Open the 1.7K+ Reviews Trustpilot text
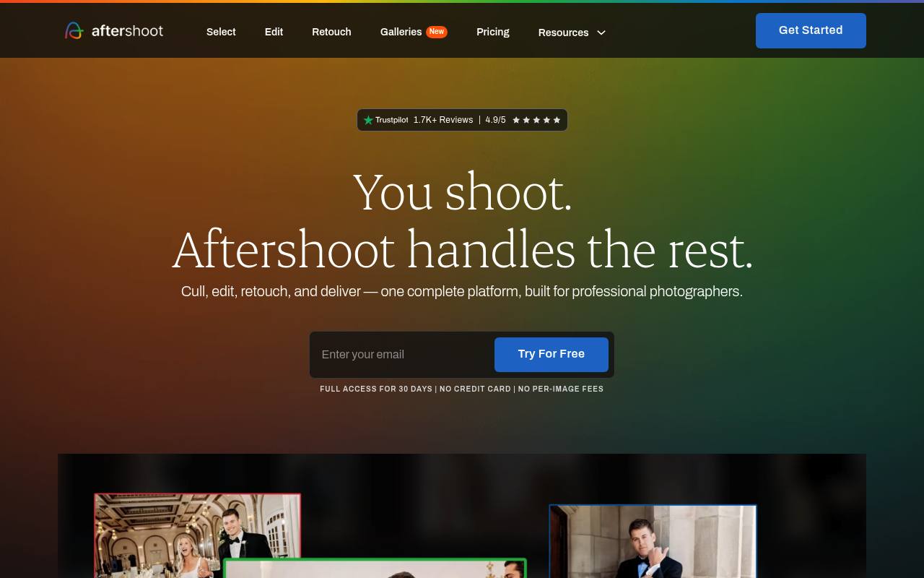This screenshot has height=578, width=924. (443, 120)
